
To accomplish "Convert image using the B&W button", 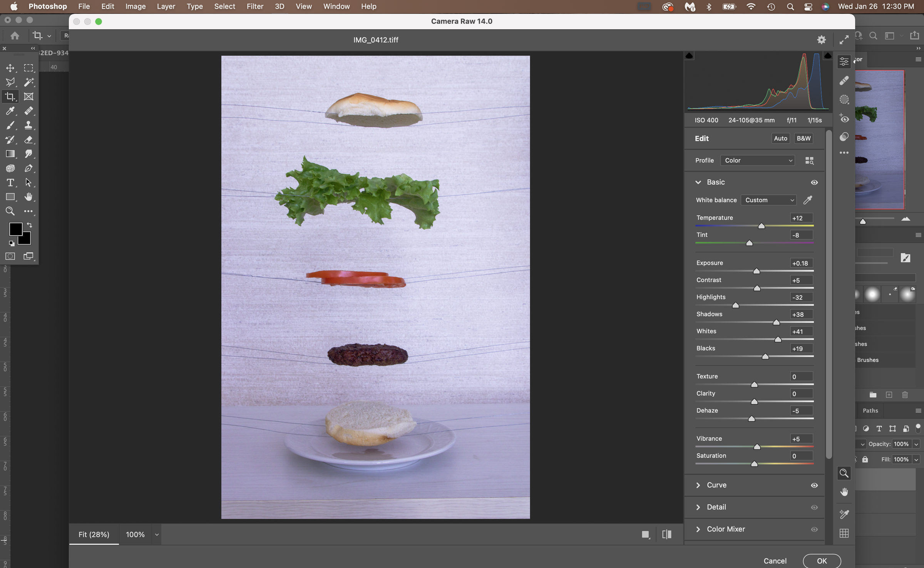I will 803,138.
